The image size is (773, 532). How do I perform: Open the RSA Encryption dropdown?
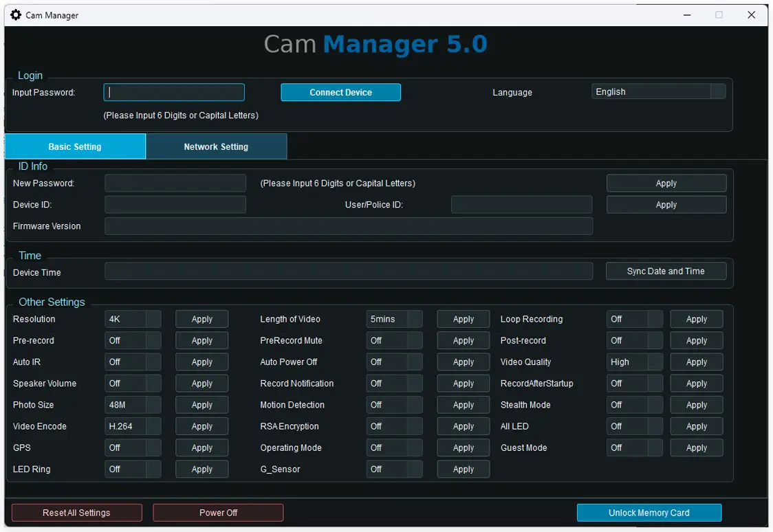[x=394, y=426]
